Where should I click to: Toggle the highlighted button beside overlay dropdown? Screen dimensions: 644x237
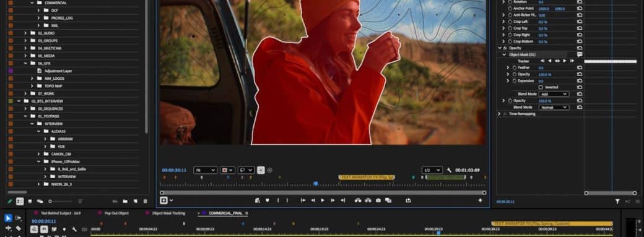(261, 170)
